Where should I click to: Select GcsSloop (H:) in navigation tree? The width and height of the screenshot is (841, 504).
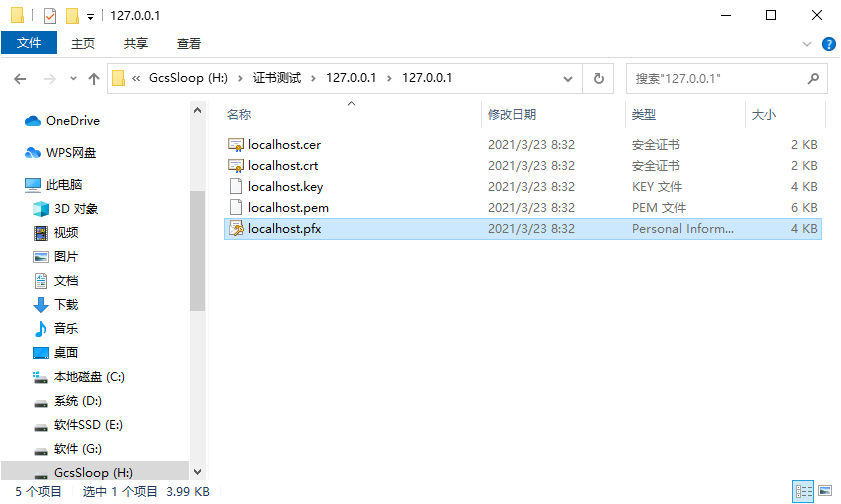[95, 473]
